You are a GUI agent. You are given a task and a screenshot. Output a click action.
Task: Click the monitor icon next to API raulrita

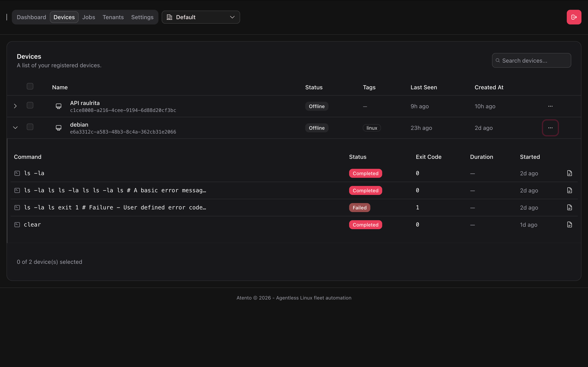point(59,106)
